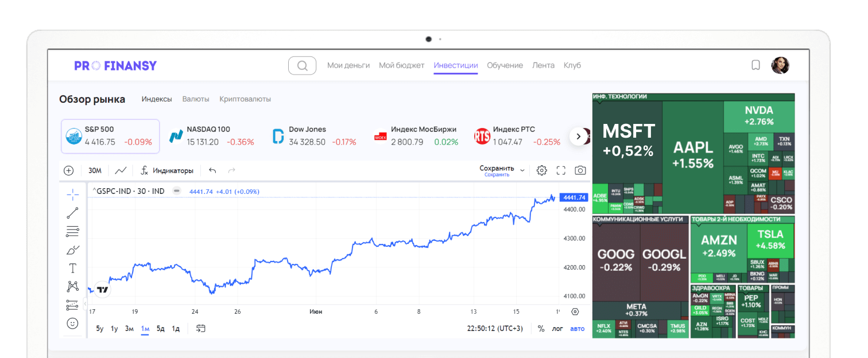Toggle fullscreen chart mode
Image resolution: width=868 pixels, height=358 pixels.
(x=561, y=170)
